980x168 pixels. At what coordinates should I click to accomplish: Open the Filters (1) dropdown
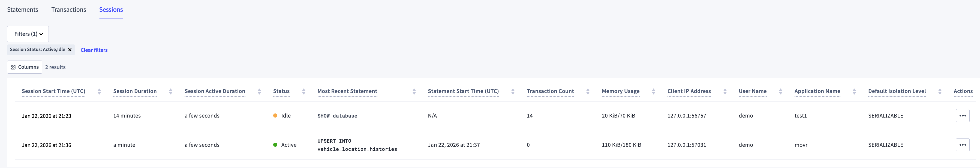(28, 34)
